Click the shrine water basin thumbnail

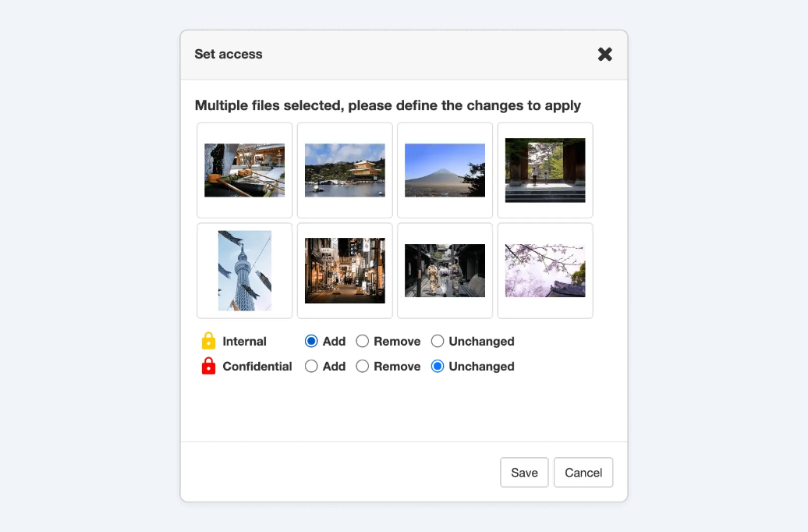(x=244, y=170)
